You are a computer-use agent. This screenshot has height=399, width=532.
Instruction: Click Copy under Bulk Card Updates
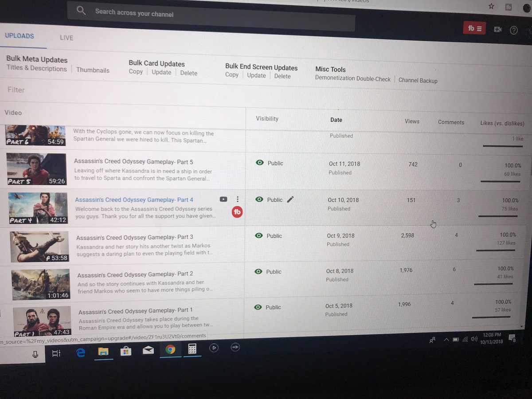point(136,72)
